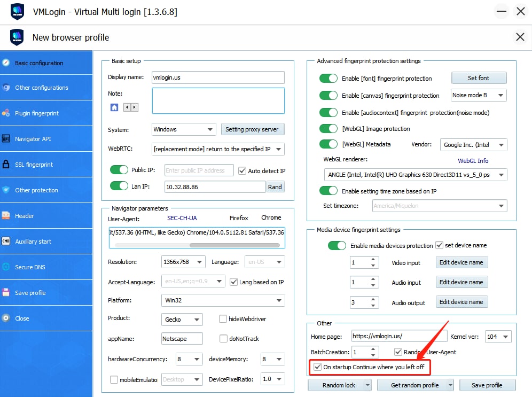The height and width of the screenshot is (397, 532).
Task: Click the Display name input field
Action: 217,77
